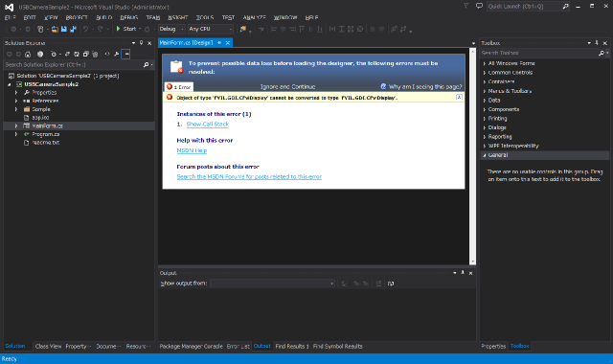Viewport: 613px width, 364px height.
Task: Click the Solution Explorer search magnifier icon
Action: (146, 65)
